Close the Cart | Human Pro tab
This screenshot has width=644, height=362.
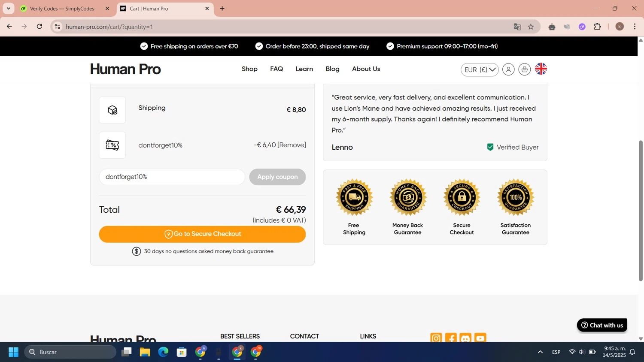coord(207,9)
